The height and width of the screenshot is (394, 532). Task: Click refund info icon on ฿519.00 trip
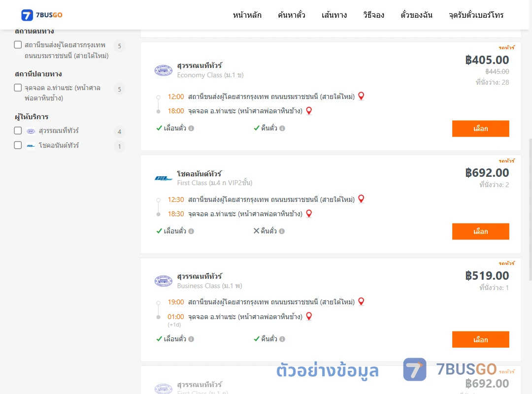point(282,339)
